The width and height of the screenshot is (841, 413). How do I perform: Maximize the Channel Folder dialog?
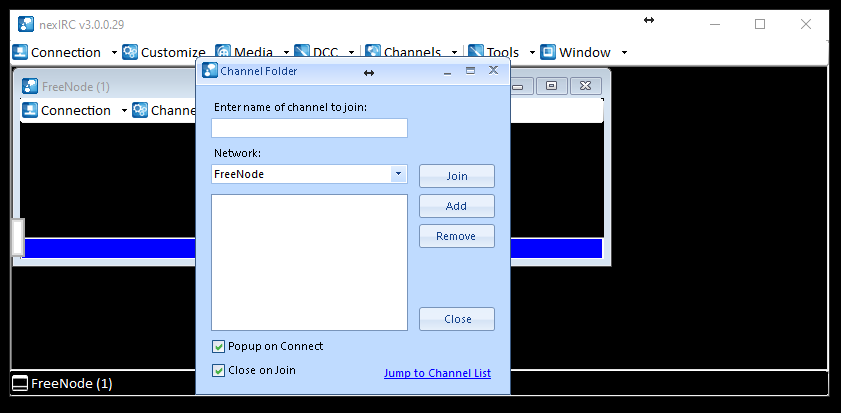(470, 70)
